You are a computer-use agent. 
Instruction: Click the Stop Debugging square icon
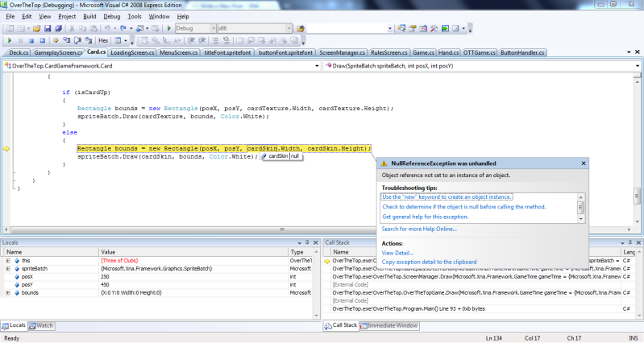point(31,40)
